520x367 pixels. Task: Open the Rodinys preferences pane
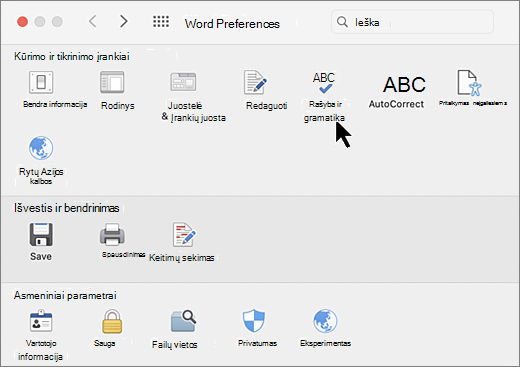(112, 82)
